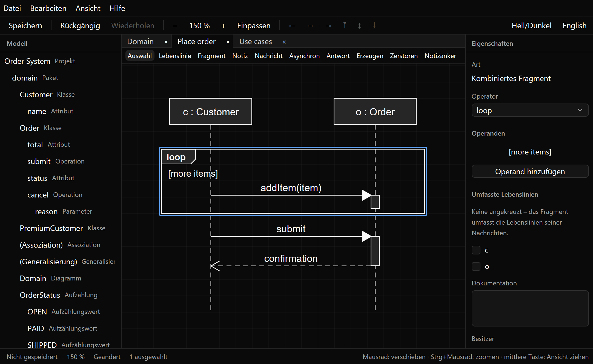Click the align left icon

292,26
